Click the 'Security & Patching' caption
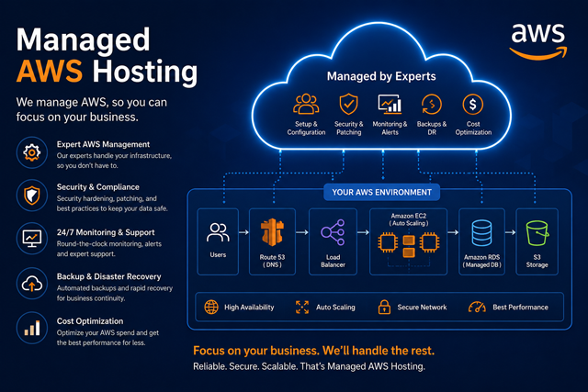This screenshot has width=588, height=392. [x=349, y=129]
